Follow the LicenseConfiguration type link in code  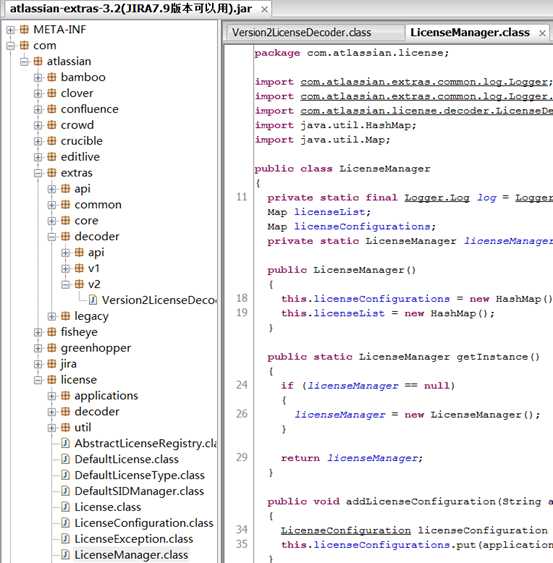point(345,530)
